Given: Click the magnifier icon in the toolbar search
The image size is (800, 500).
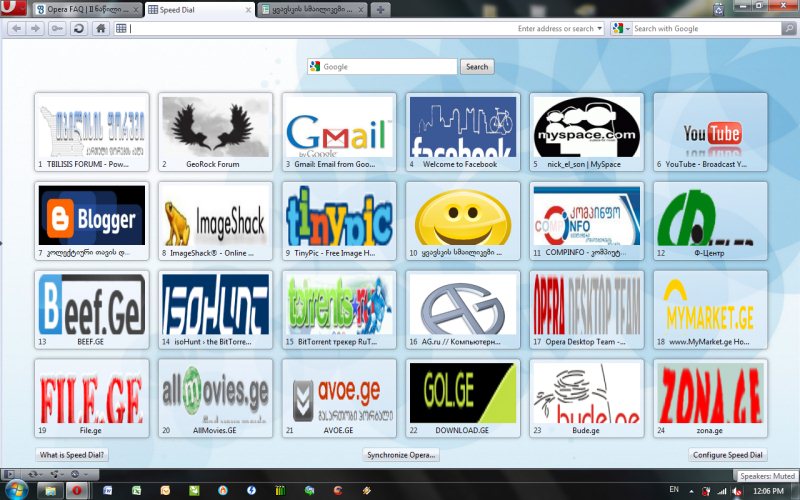Looking at the screenshot, I should [788, 29].
